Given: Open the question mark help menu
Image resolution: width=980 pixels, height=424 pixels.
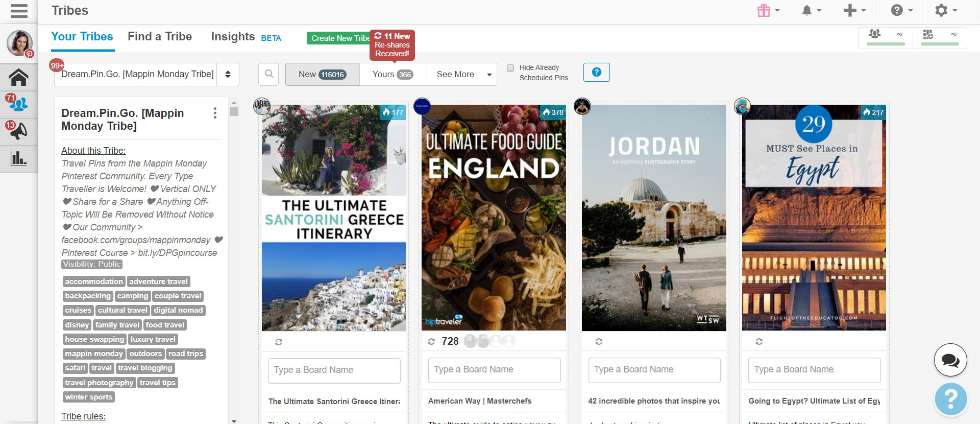Looking at the screenshot, I should point(901,11).
